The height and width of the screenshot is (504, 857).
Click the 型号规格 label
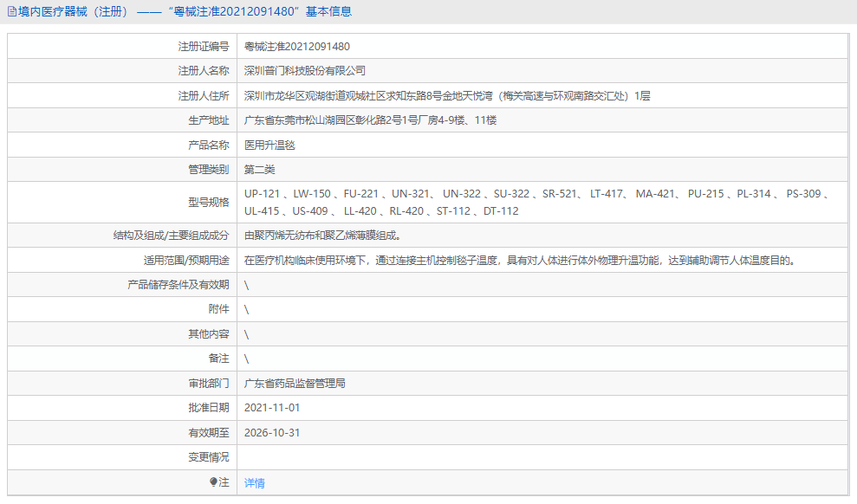coord(208,202)
